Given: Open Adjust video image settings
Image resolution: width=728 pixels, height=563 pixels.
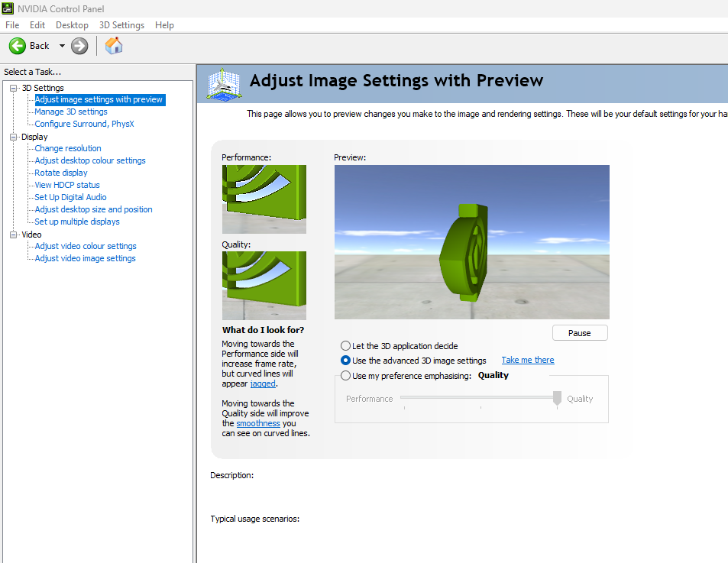Looking at the screenshot, I should pos(85,258).
